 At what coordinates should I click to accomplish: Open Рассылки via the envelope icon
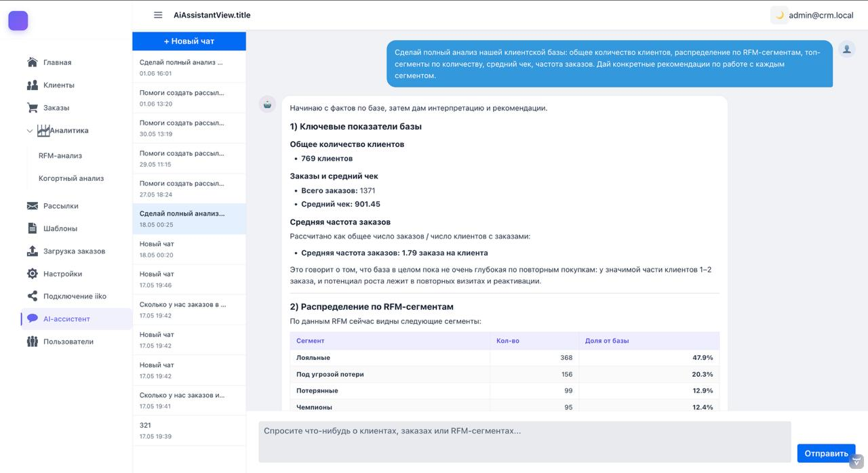click(32, 205)
